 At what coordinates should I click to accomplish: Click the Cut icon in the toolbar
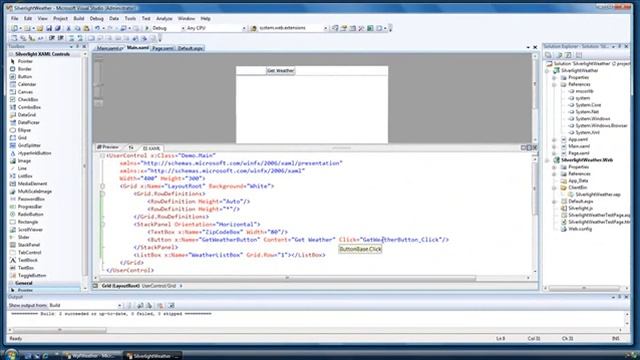click(69, 28)
